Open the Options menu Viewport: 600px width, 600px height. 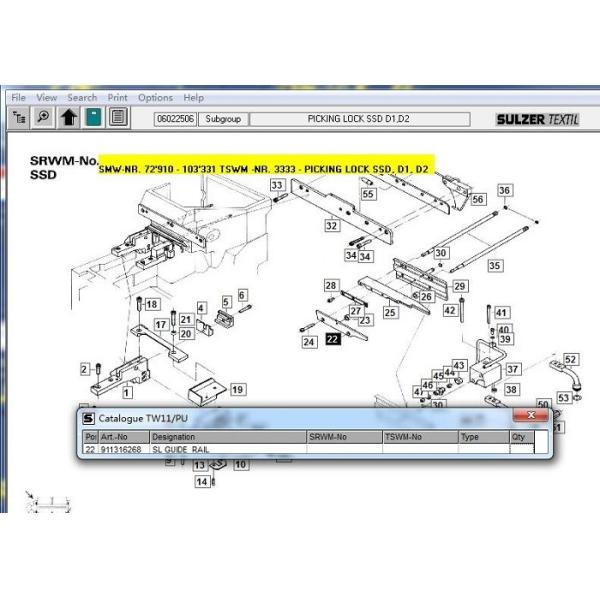(x=155, y=98)
